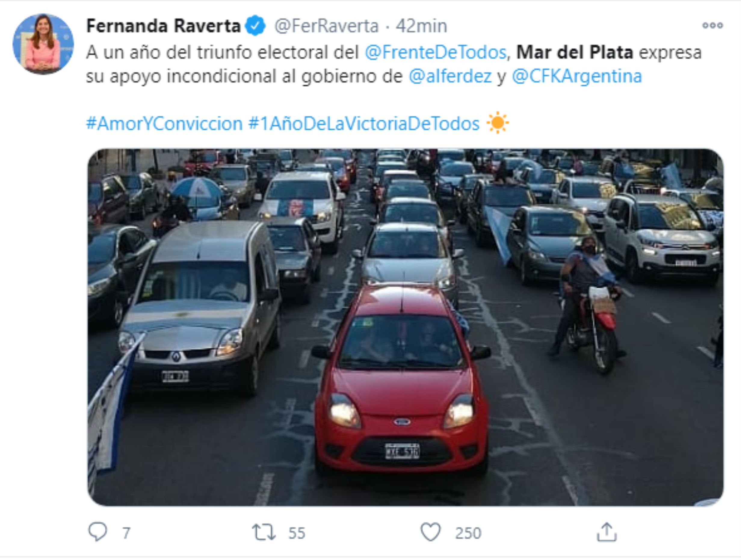Click the 42min timestamp
This screenshot has width=741, height=560.
[x=421, y=26]
